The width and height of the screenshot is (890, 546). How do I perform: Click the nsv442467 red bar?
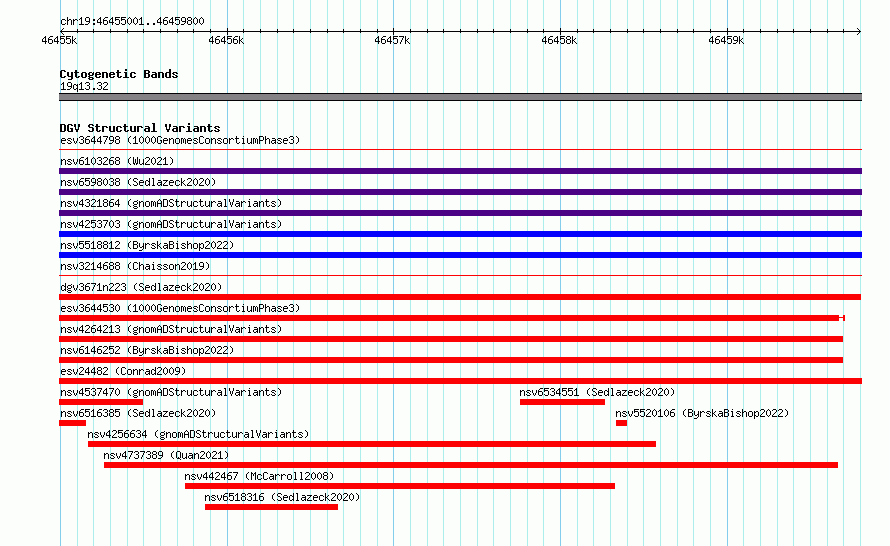click(400, 486)
